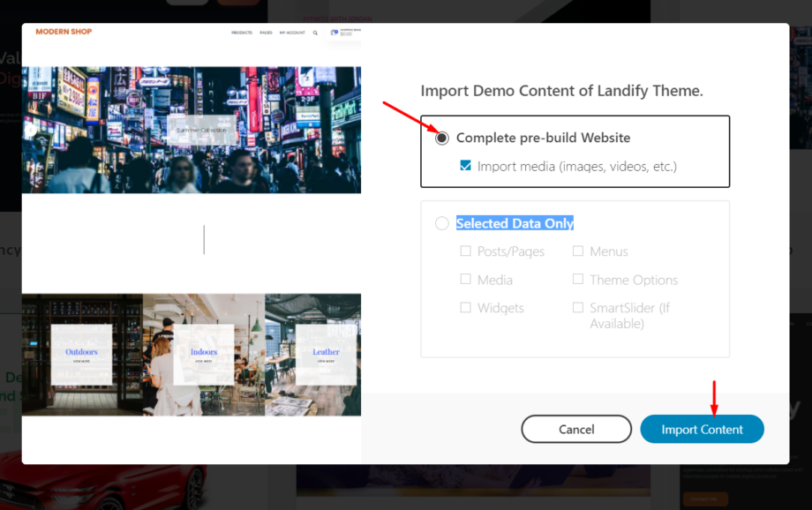Check the Theme Options option

[578, 280]
